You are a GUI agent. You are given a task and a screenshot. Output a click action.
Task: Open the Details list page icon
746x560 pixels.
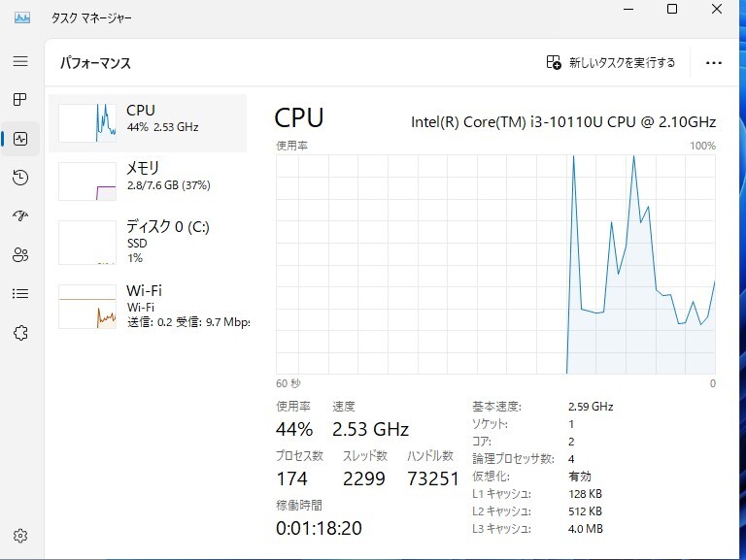coord(20,294)
